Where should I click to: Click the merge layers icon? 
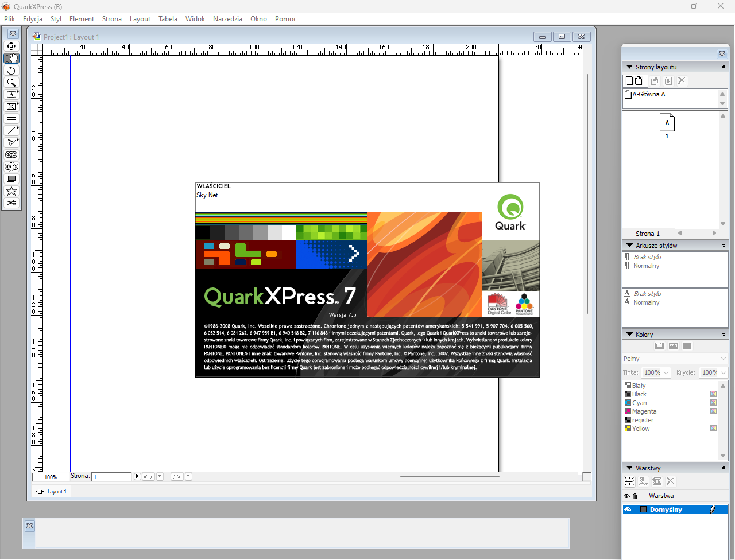click(x=657, y=481)
